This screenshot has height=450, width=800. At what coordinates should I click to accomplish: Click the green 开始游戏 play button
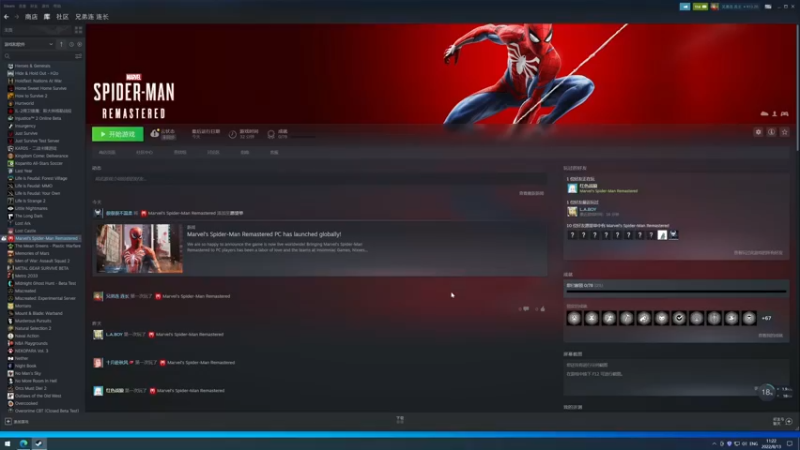click(117, 134)
